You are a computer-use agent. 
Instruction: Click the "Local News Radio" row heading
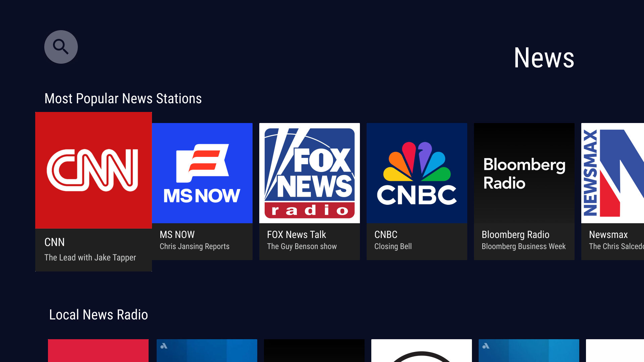point(98,315)
